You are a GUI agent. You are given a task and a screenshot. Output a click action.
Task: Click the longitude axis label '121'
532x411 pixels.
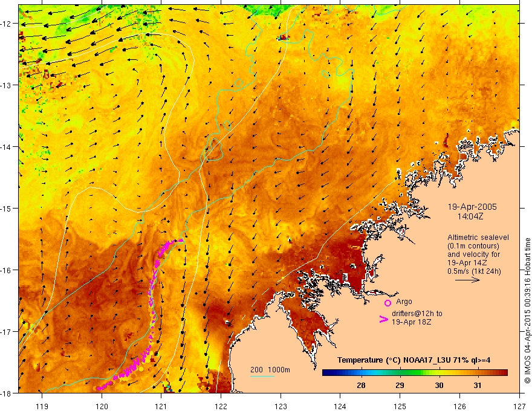click(161, 406)
